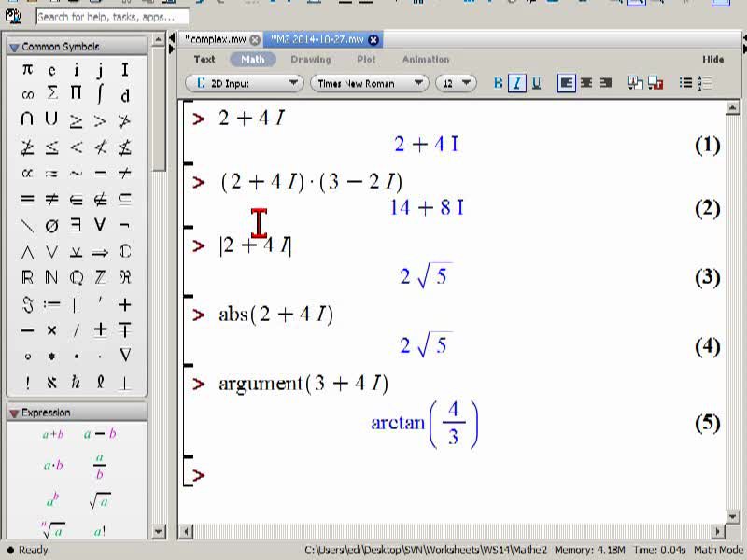The height and width of the screenshot is (560, 747).
Task: Open the 2D Input style dropdown
Action: click(244, 83)
